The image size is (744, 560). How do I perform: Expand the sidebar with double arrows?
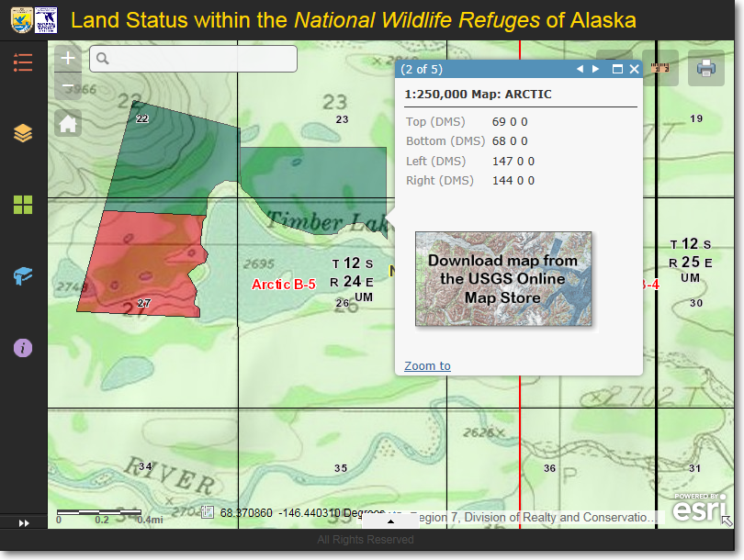[x=24, y=522]
